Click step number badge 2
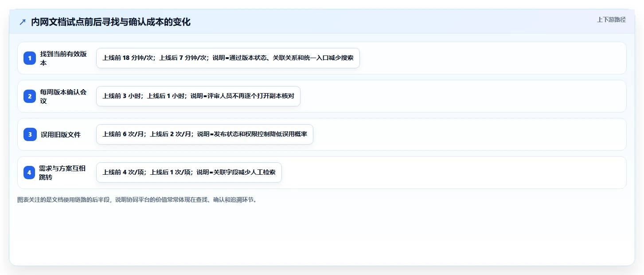This screenshot has width=644, height=275. point(30,96)
